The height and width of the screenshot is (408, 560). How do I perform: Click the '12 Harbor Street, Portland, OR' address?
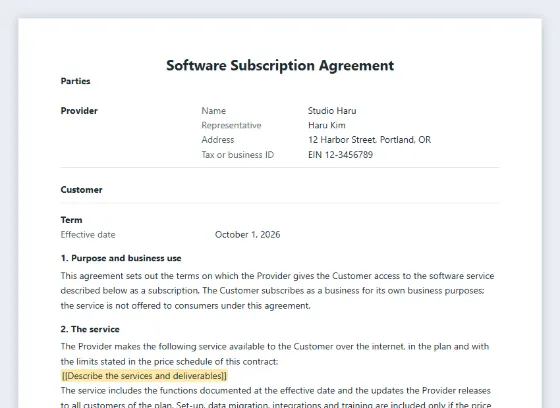(x=370, y=140)
